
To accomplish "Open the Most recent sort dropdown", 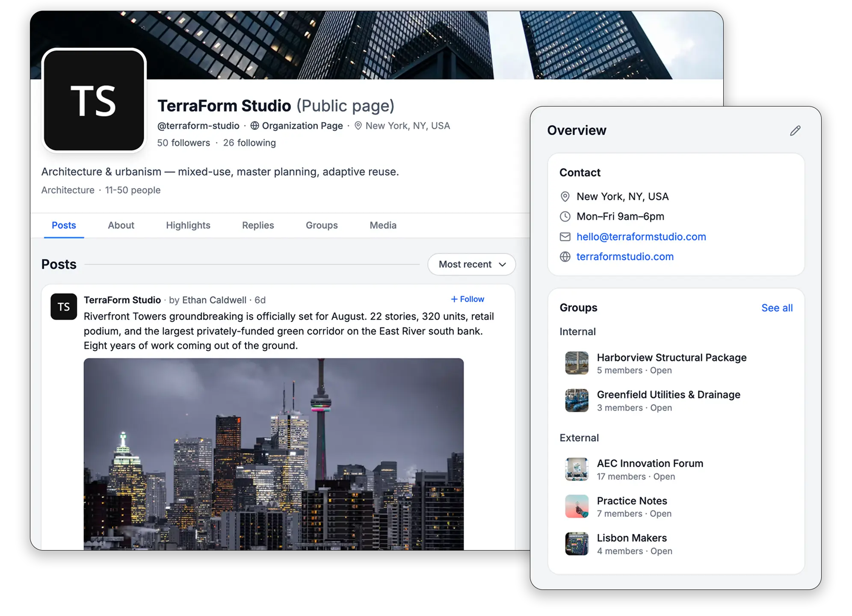I will coord(471,264).
